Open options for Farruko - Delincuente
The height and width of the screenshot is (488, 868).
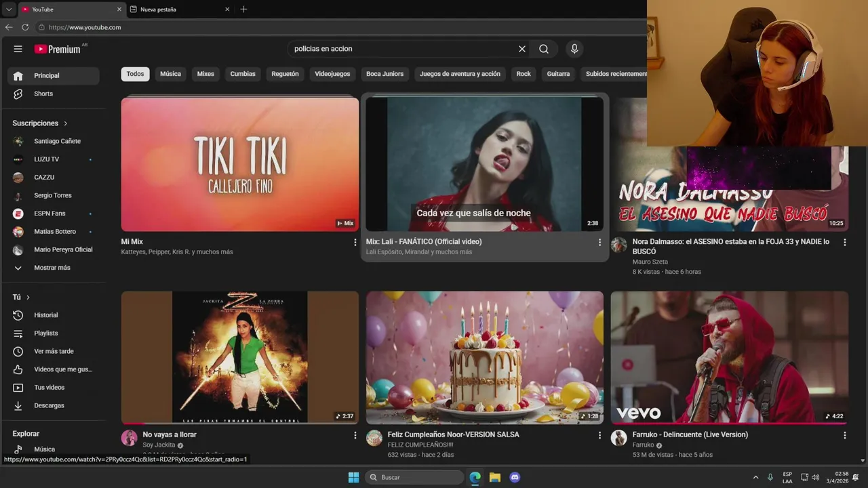tap(844, 435)
